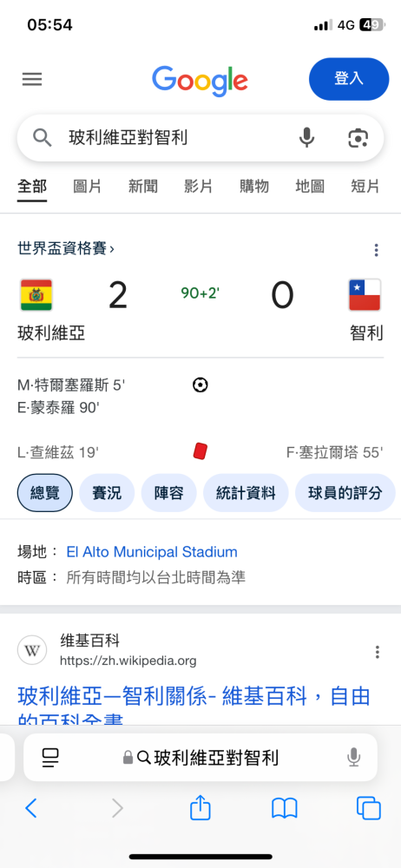The width and height of the screenshot is (401, 868).
Task: Open Safari page settings reader icon
Action: [x=50, y=757]
